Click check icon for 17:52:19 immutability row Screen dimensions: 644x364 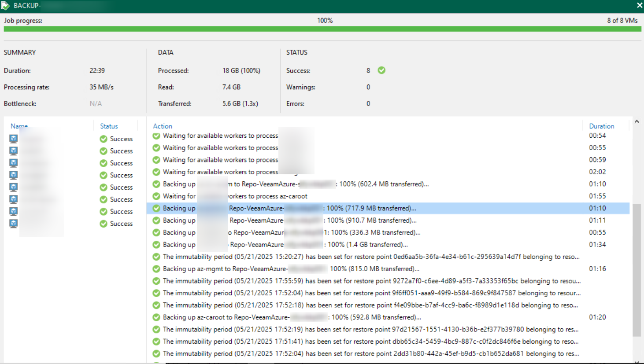tap(156, 329)
